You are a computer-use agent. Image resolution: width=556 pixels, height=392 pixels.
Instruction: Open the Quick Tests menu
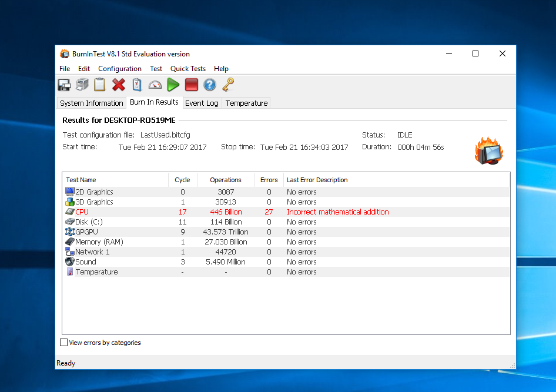pos(188,69)
